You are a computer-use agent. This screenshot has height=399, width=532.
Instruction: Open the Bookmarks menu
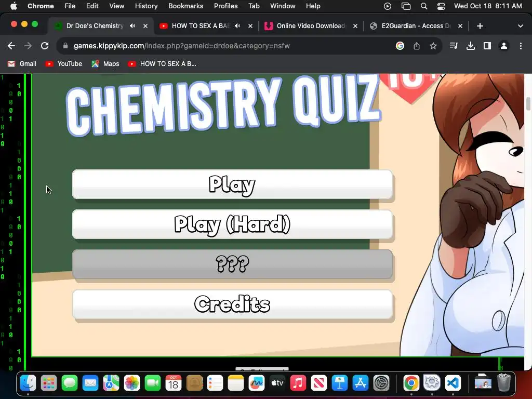pyautogui.click(x=185, y=6)
